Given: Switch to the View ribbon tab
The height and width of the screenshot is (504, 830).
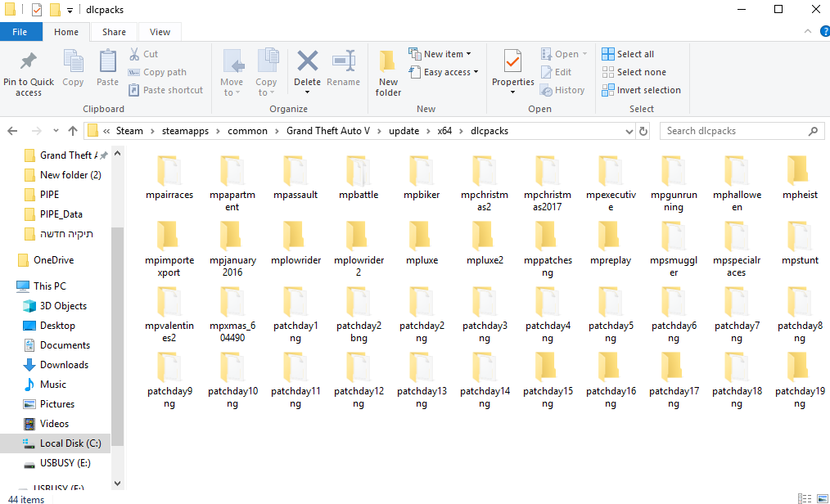Looking at the screenshot, I should [x=160, y=32].
